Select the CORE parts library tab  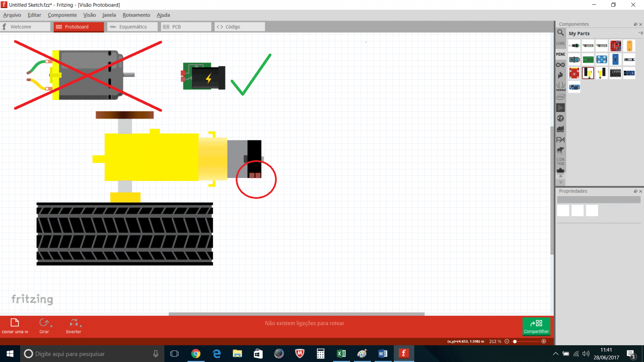coord(560,43)
